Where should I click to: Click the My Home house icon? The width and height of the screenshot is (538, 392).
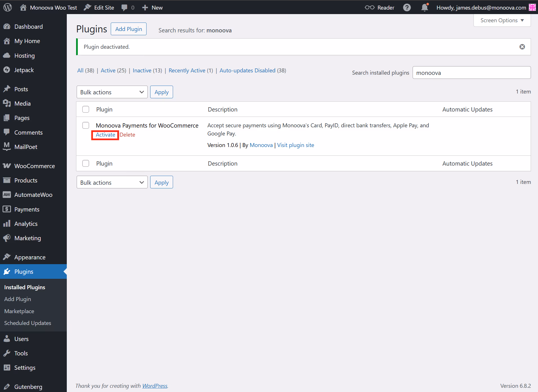click(x=7, y=41)
